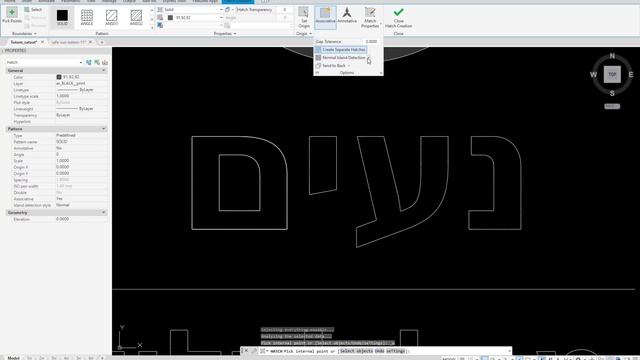640x360 pixels.
Task: Click the S compass direction on ViewCube
Action: tap(612, 93)
